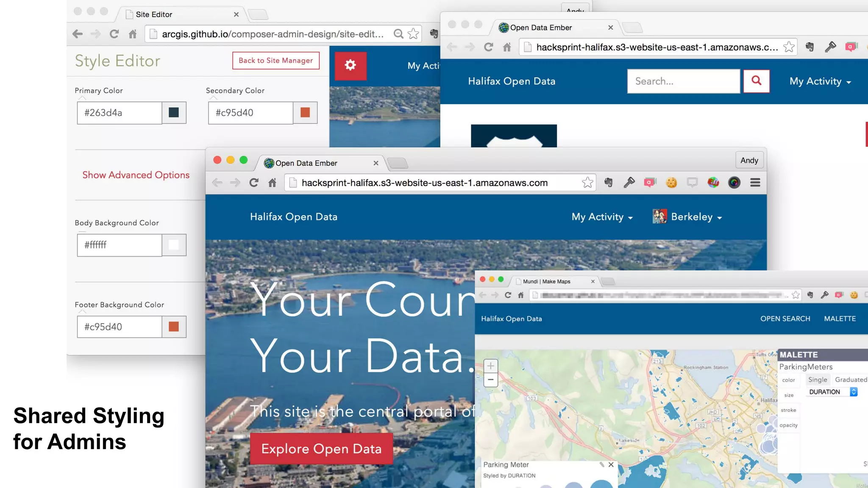Viewport: 868px width, 488px height.
Task: Click Body Background Color field #ffffff
Action: [120, 245]
